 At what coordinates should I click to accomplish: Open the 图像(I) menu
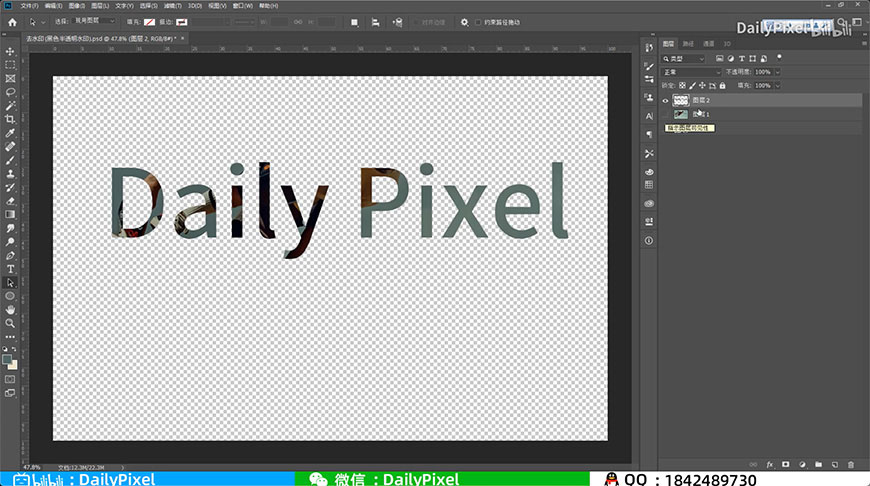[x=77, y=6]
